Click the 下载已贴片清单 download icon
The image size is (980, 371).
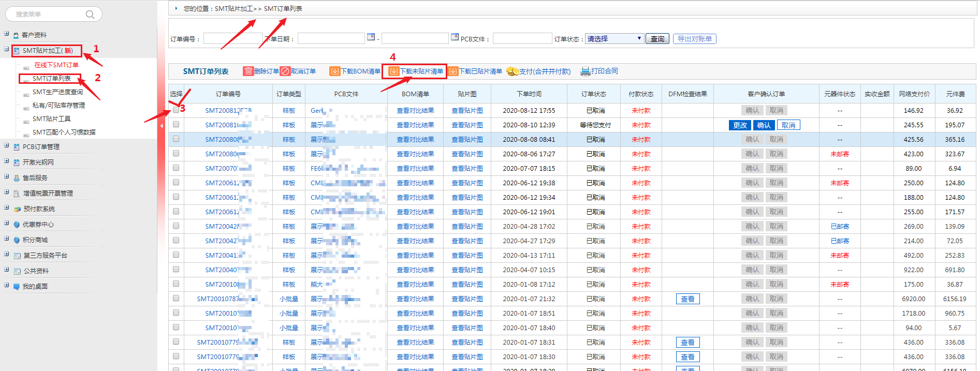click(454, 71)
